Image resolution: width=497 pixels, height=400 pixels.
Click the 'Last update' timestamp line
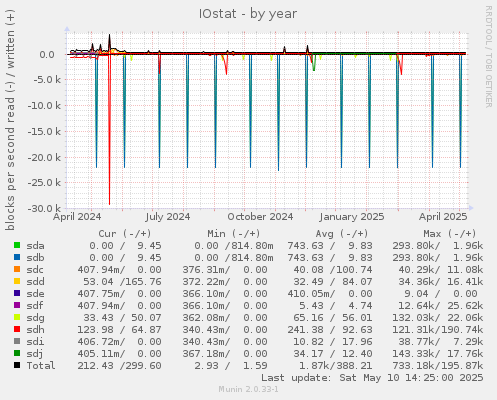click(x=372, y=378)
